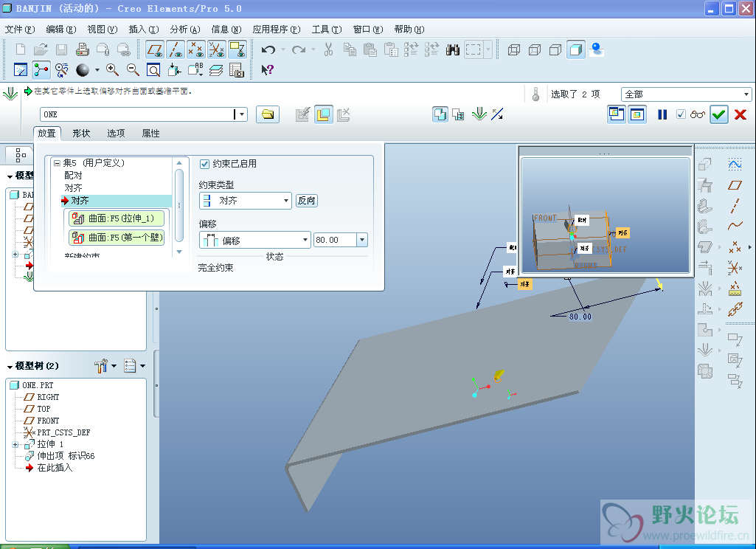Toggle show component in assembly window
Image resolution: width=756 pixels, height=549 pixels.
tap(637, 114)
